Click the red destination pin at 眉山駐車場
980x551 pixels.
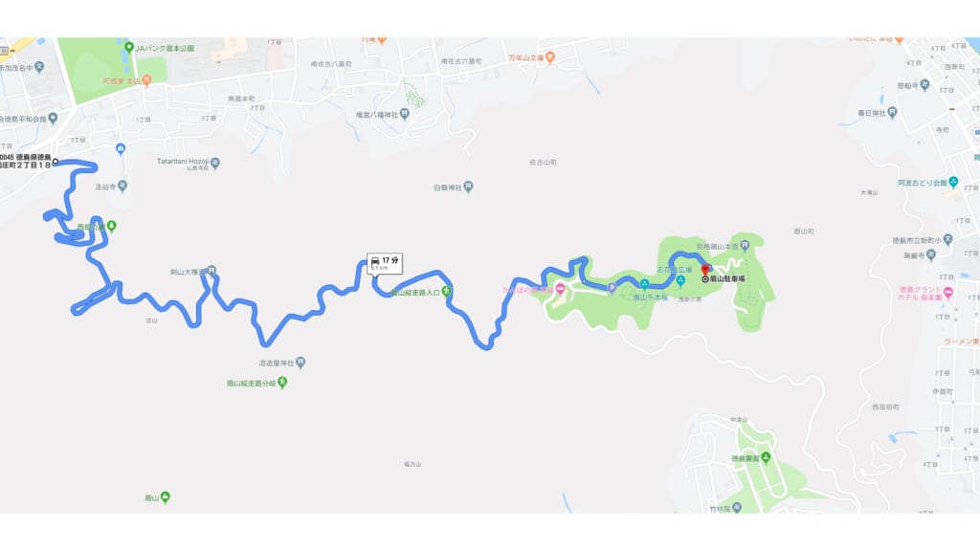point(705,269)
